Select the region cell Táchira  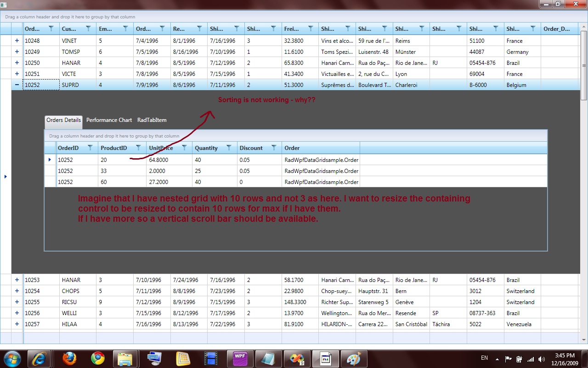[x=448, y=324]
